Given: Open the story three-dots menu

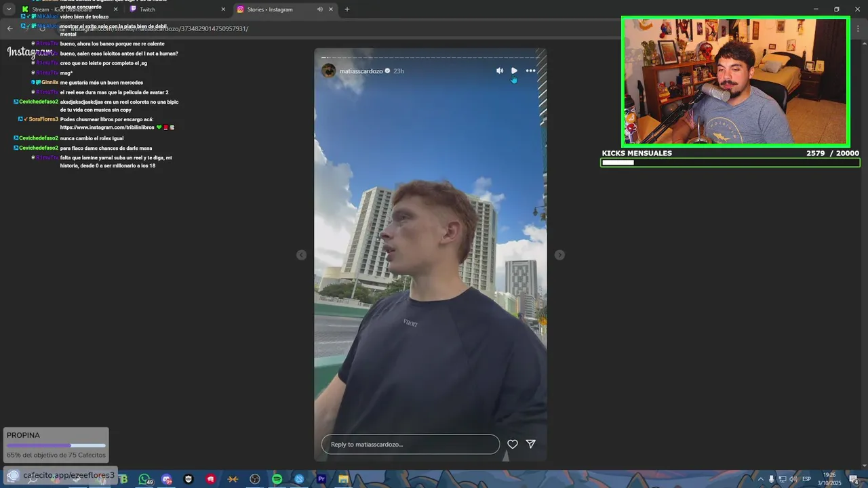Looking at the screenshot, I should pos(530,70).
